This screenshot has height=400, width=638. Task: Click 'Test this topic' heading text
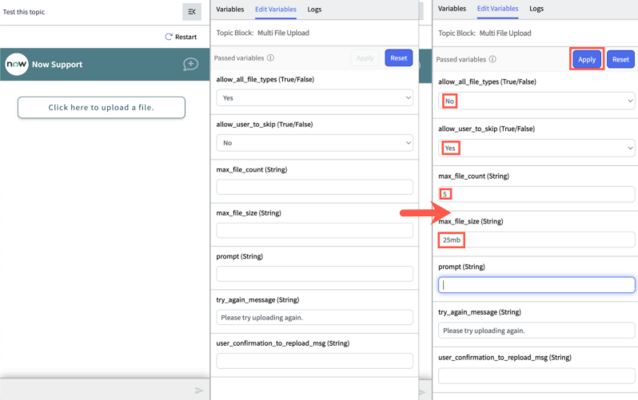pos(24,12)
